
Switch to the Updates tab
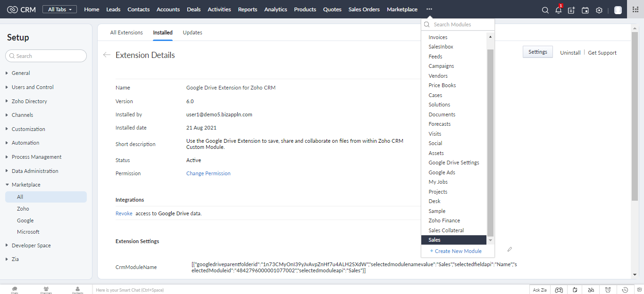192,33
